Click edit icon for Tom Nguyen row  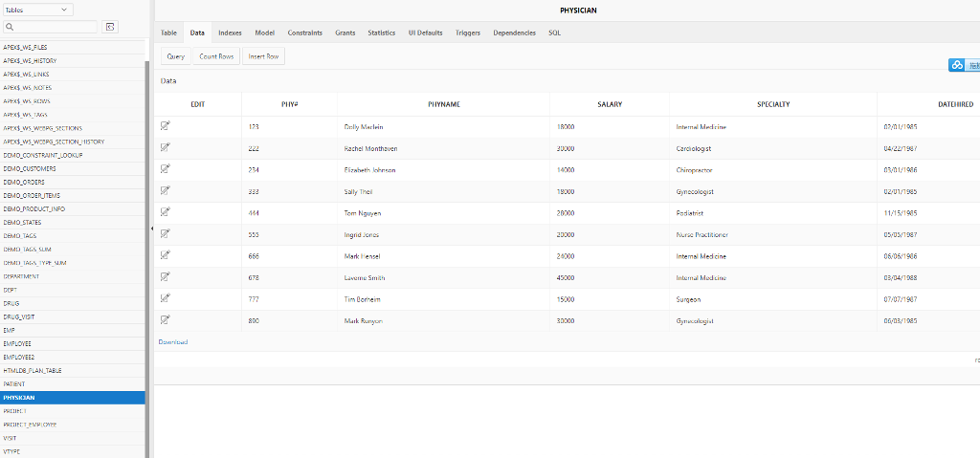coord(165,212)
